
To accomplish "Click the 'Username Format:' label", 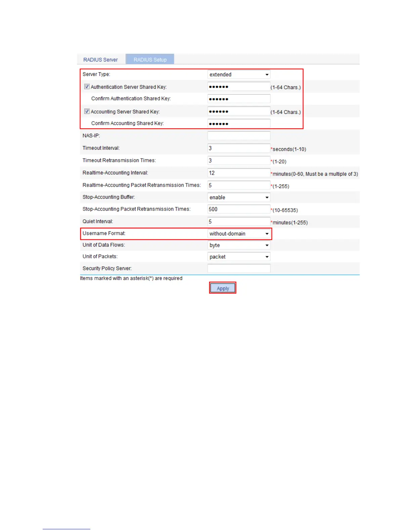I will 104,233.
